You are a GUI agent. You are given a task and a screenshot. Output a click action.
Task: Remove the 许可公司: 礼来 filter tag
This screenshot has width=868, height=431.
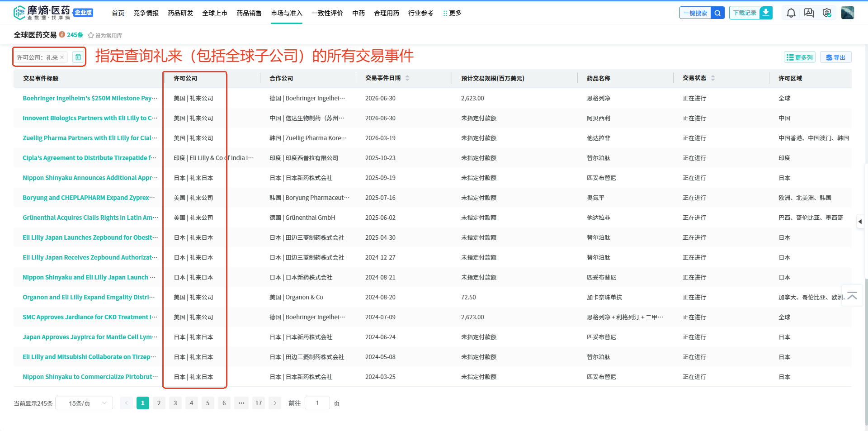tap(62, 57)
